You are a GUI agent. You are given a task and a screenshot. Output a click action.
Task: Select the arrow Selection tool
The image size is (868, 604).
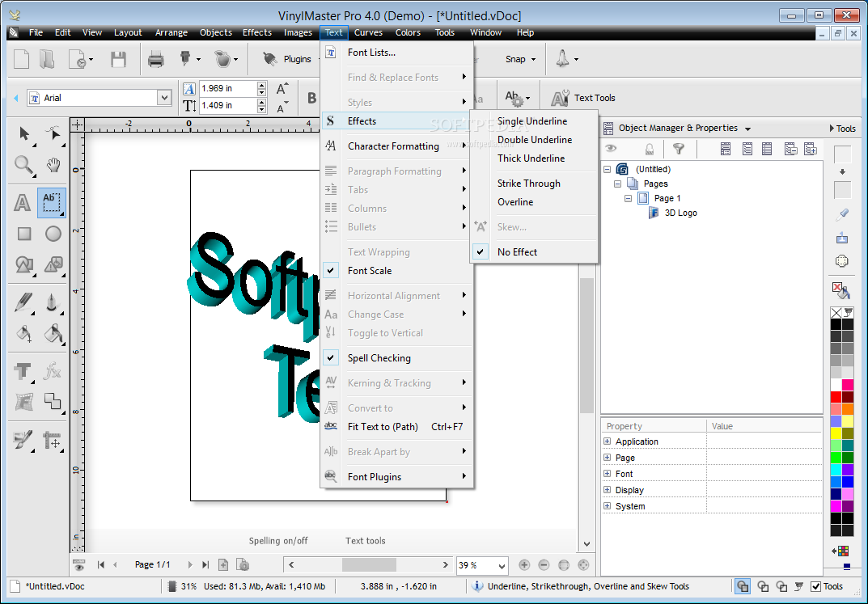(x=23, y=133)
